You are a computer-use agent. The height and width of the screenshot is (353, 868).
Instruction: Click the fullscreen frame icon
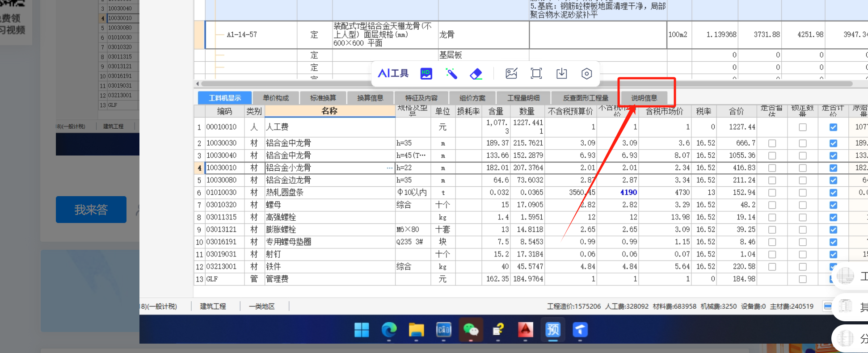536,74
